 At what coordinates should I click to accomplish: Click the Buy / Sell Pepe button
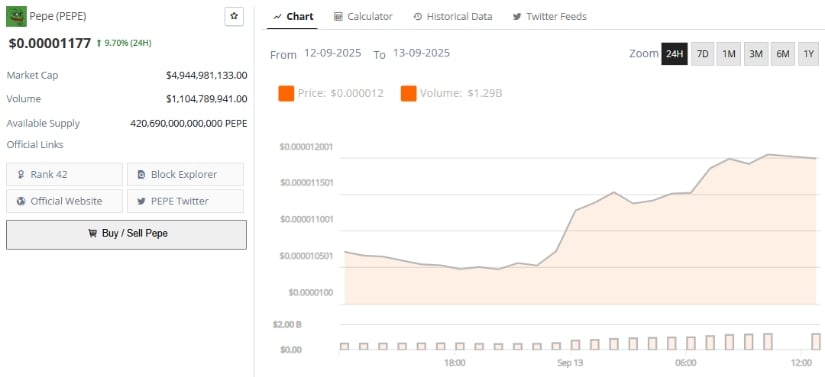point(126,235)
